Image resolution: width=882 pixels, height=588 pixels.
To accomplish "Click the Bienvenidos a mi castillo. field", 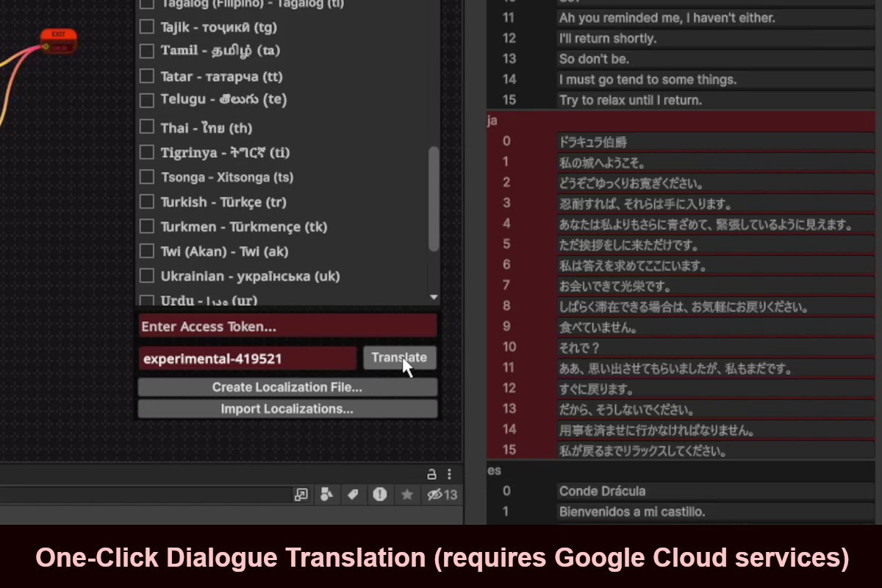I will pos(716,512).
